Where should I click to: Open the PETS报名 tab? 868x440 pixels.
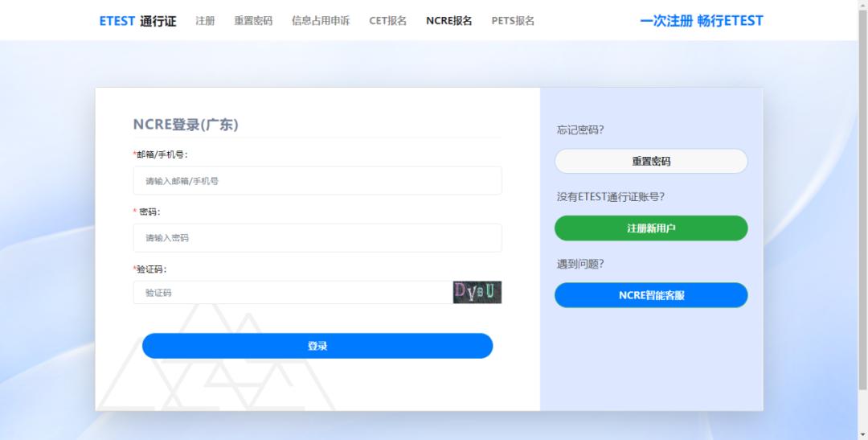513,21
